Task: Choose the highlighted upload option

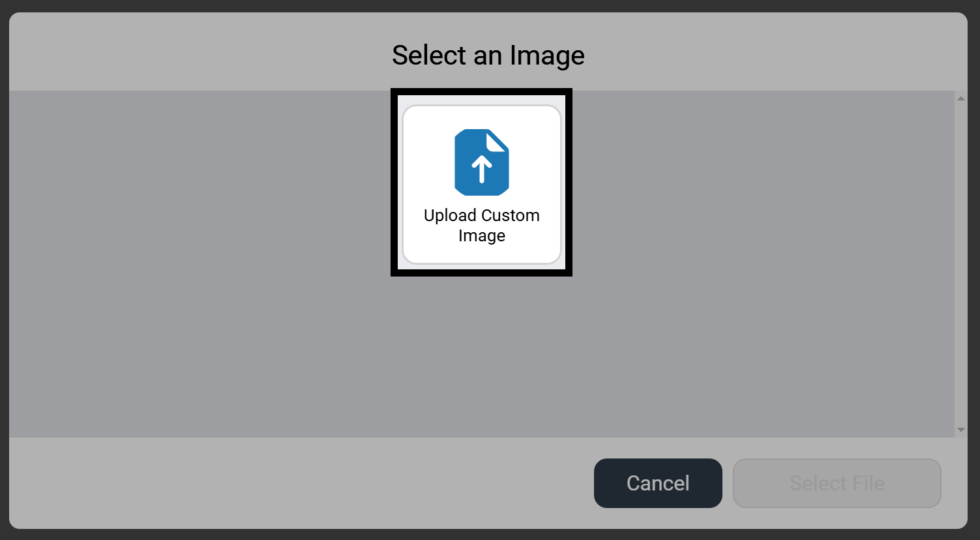Action: (x=481, y=183)
